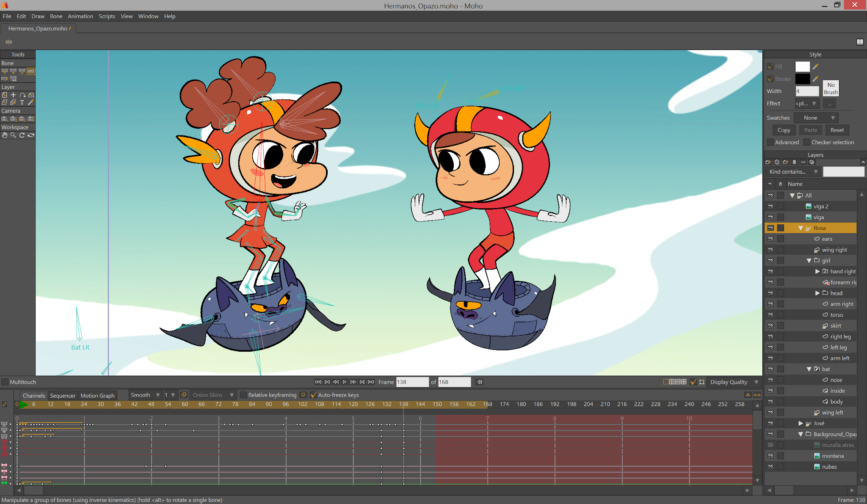The height and width of the screenshot is (504, 867).
Task: Select the Zoom Workspace magnifier tool
Action: pyautogui.click(x=13, y=135)
